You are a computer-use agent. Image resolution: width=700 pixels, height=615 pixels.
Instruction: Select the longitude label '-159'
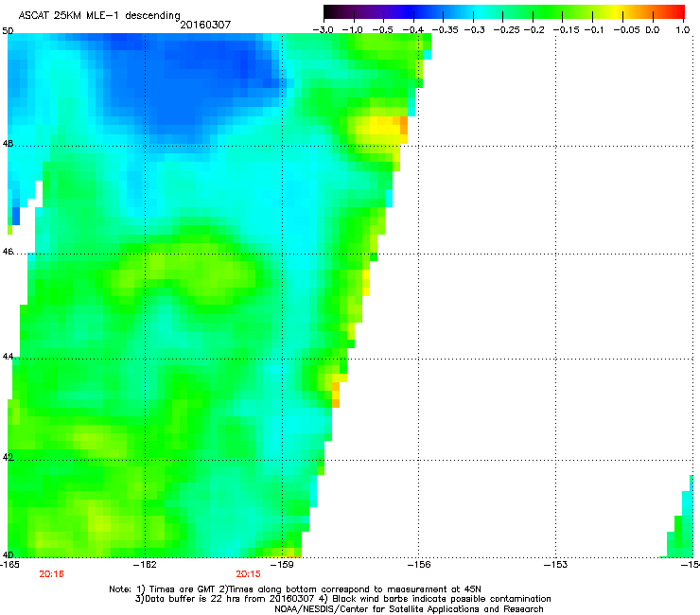(282, 565)
